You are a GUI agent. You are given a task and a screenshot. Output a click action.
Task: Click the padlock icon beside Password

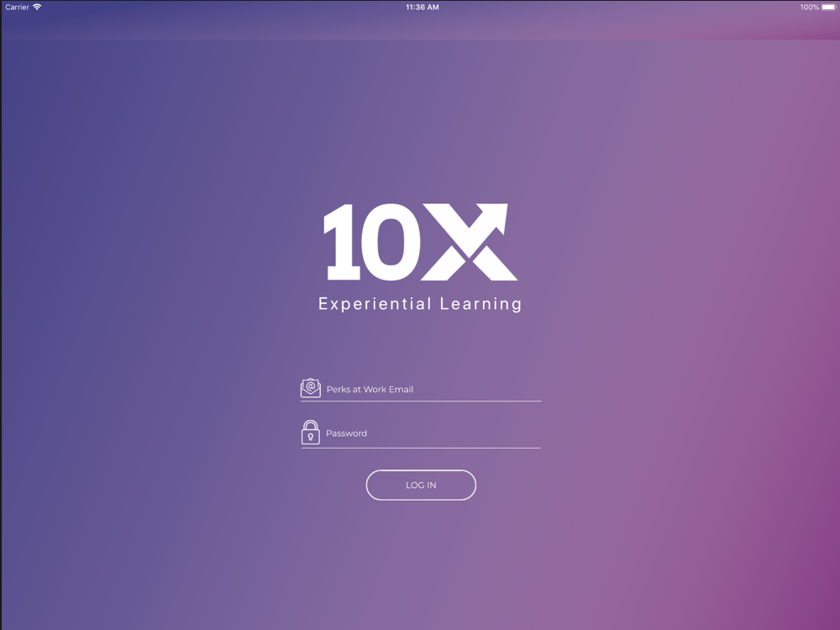[311, 433]
